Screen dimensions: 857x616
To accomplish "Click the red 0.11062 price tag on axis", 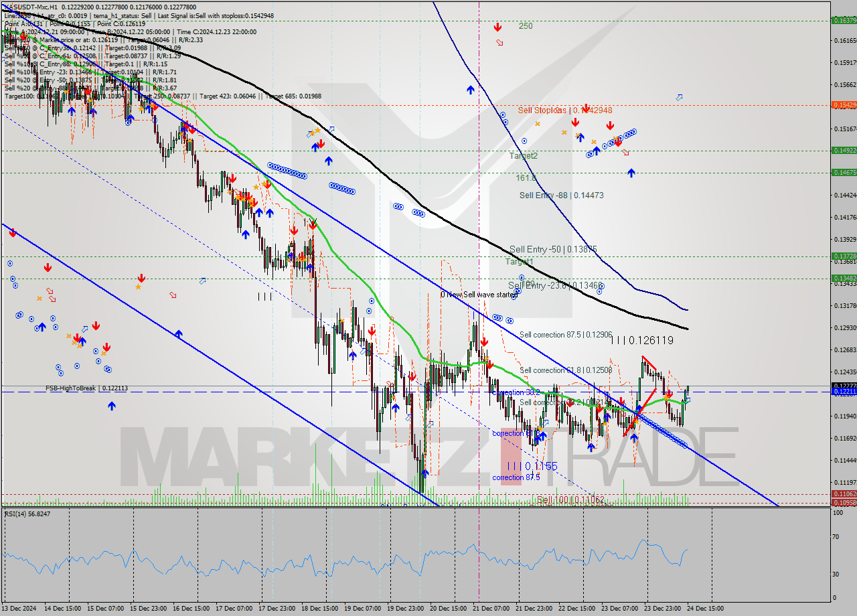I will tap(844, 493).
